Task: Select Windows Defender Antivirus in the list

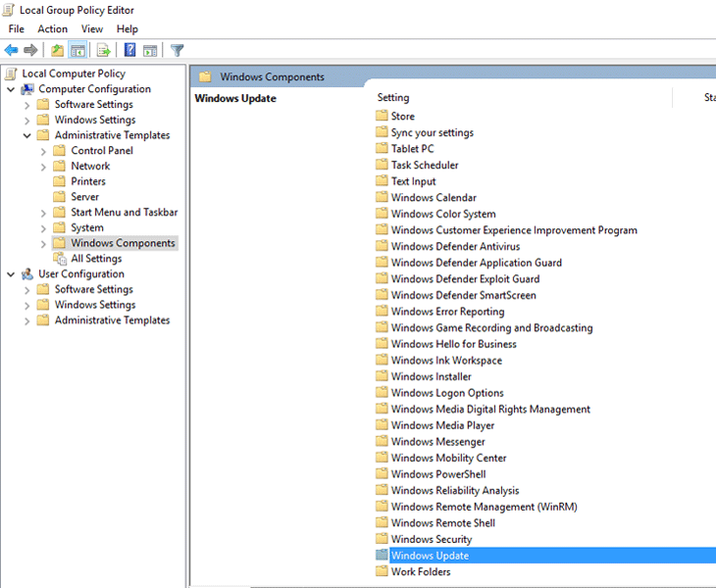Action: pos(455,246)
